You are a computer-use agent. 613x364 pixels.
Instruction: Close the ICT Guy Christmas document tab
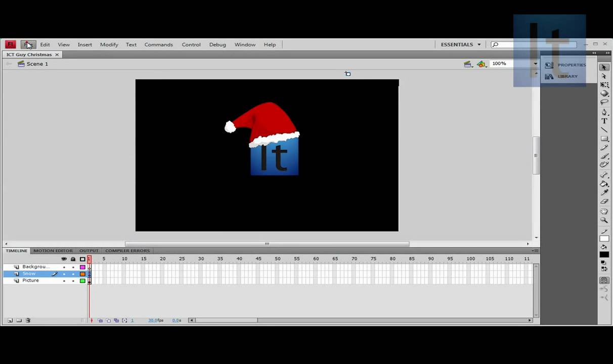57,55
